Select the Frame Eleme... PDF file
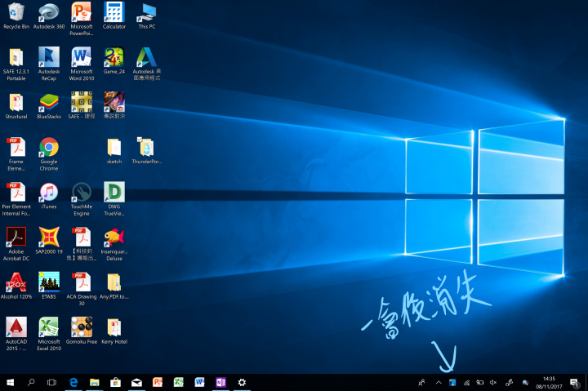This screenshot has width=588, height=391. point(16,153)
